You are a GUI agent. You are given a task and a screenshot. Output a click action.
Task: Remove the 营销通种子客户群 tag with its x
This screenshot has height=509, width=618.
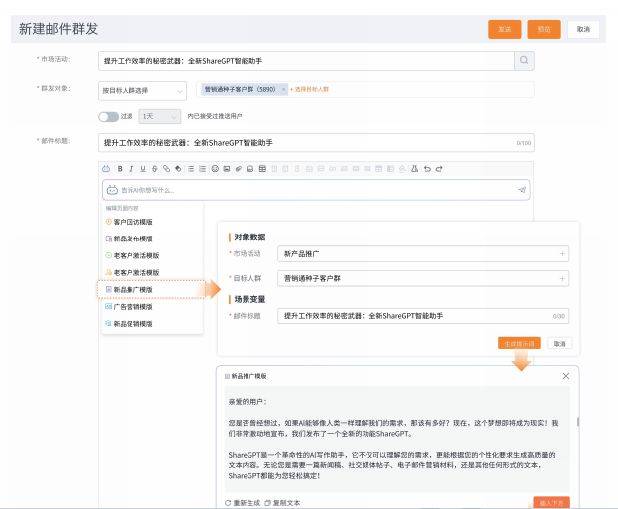coord(283,89)
